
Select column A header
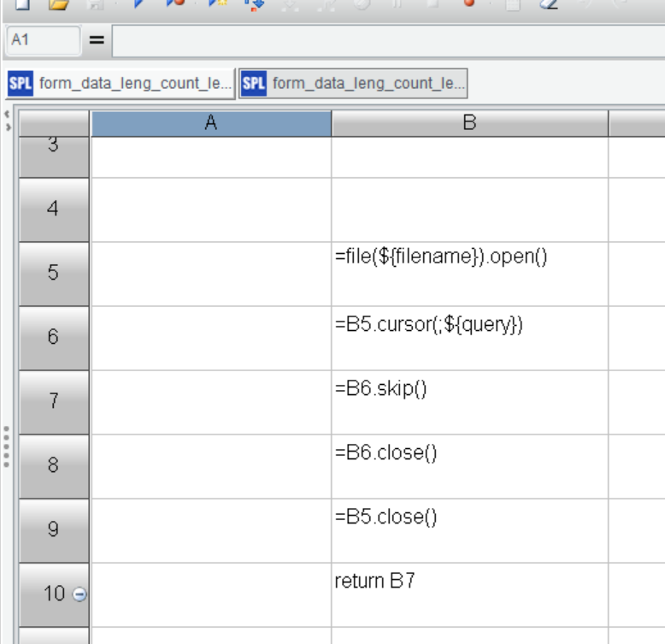211,123
